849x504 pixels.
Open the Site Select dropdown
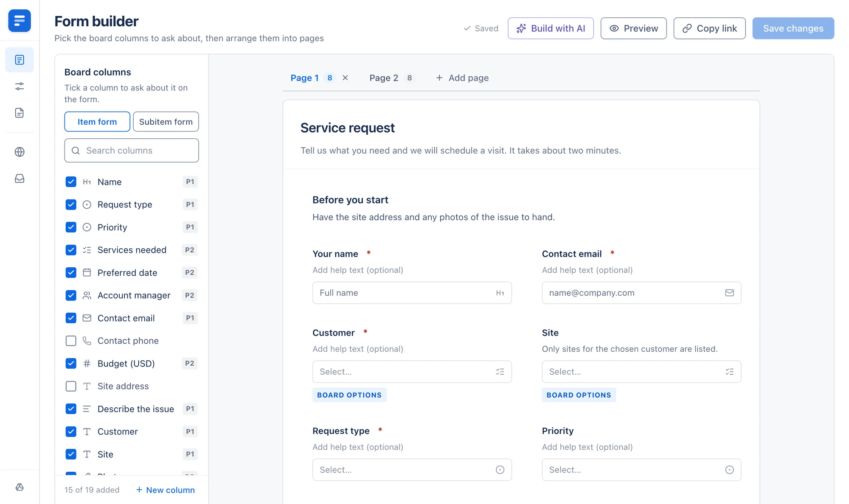(x=641, y=372)
